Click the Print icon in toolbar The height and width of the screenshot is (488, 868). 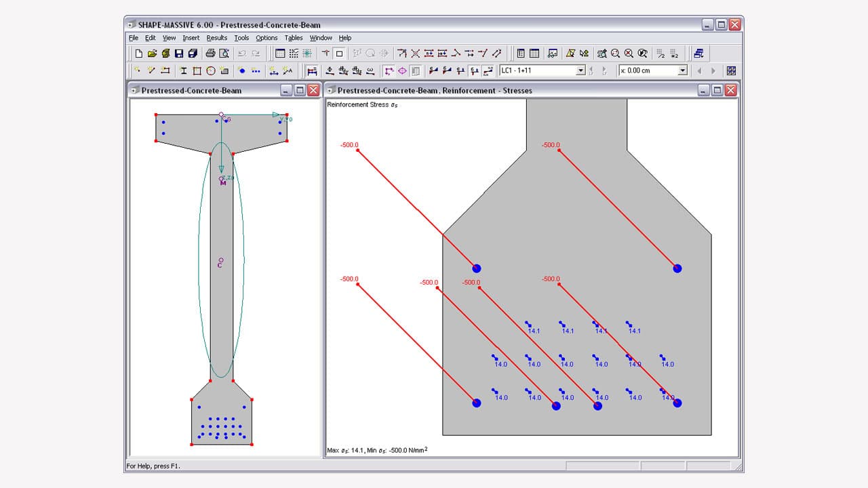pyautogui.click(x=210, y=54)
